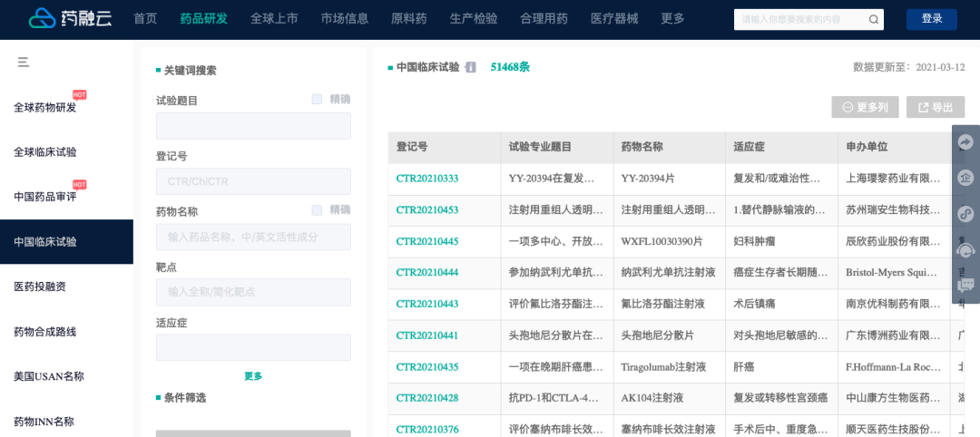
Task: Click the 申办单位 column header
Action: (895, 148)
